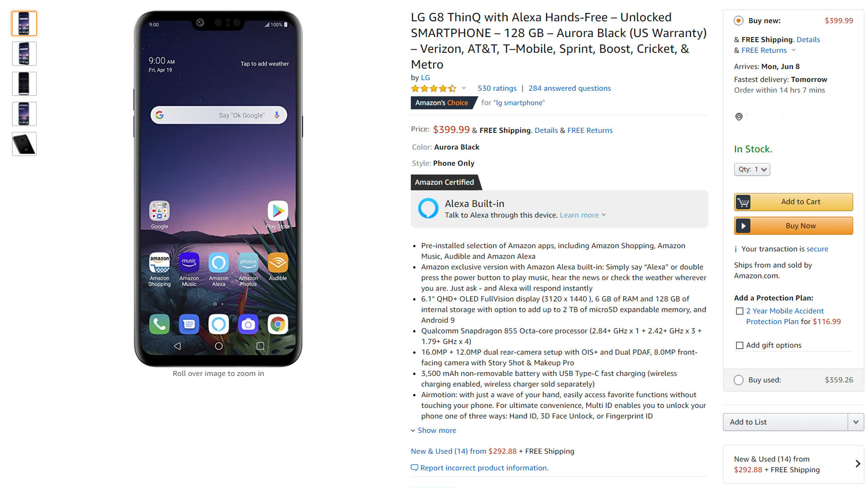Select the Buy new radio button
The image size is (868, 488).
pos(738,21)
